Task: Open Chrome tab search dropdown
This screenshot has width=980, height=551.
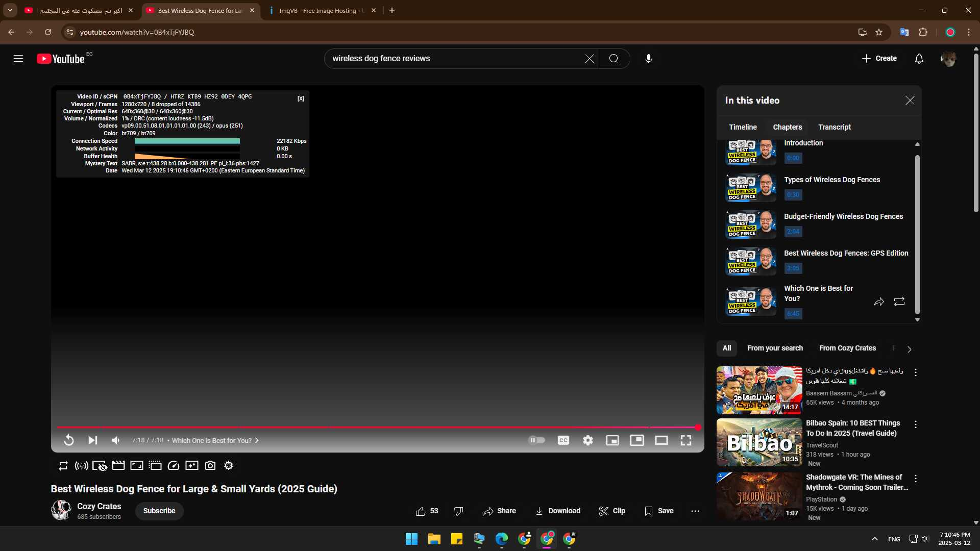Action: point(10,10)
